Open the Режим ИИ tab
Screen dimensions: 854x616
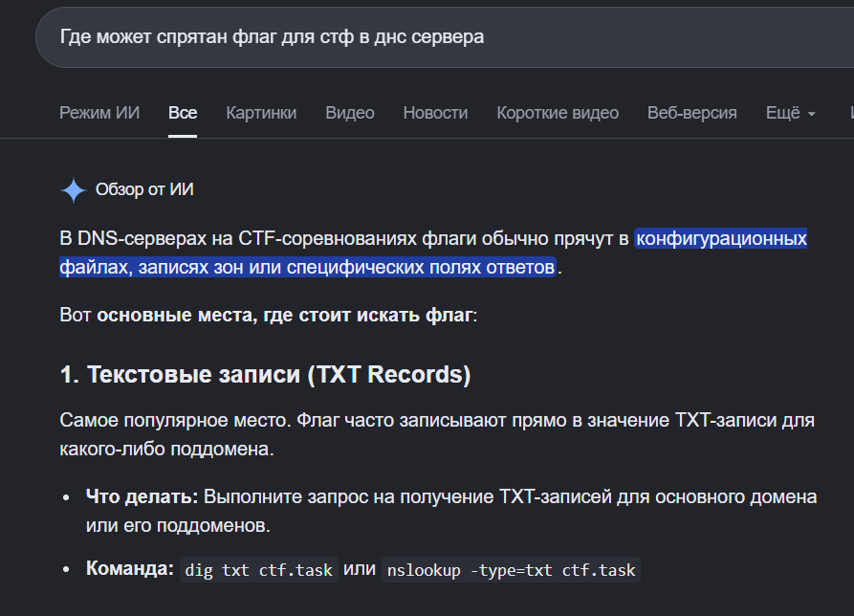(99, 113)
